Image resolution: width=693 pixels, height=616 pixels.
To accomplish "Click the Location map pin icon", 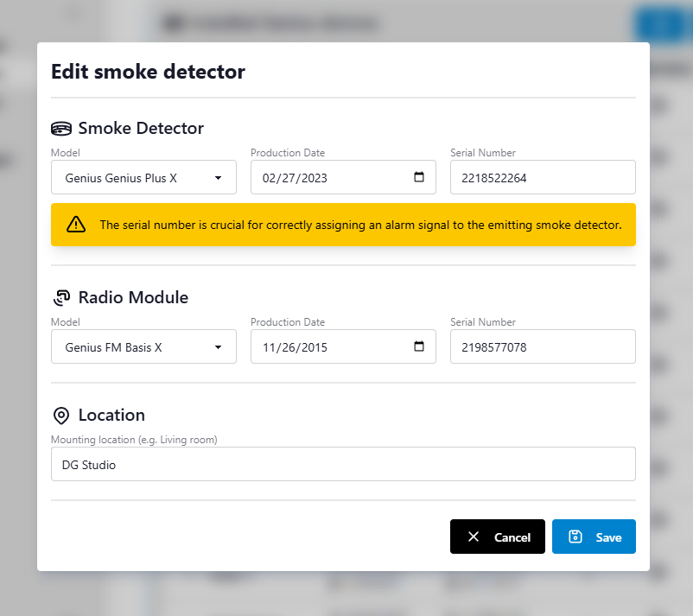I will 61,416.
